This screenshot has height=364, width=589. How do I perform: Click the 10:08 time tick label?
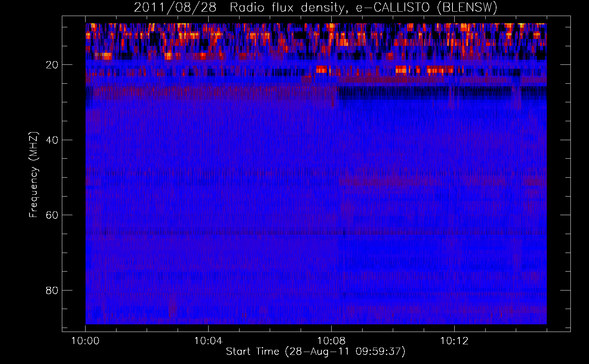331,341
